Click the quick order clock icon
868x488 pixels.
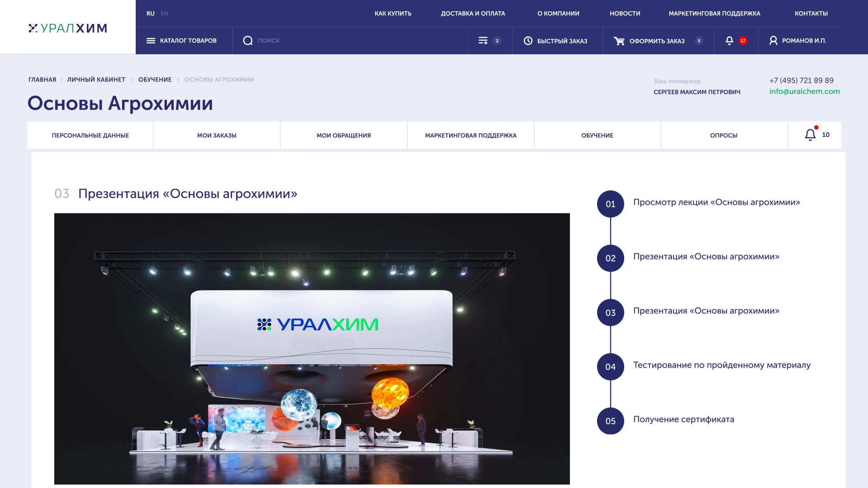(x=528, y=41)
